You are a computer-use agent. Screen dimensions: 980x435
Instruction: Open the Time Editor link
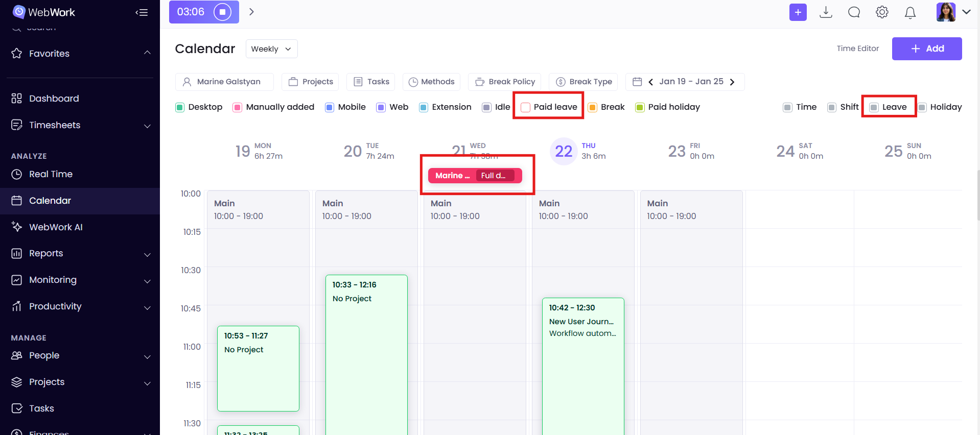click(857, 49)
